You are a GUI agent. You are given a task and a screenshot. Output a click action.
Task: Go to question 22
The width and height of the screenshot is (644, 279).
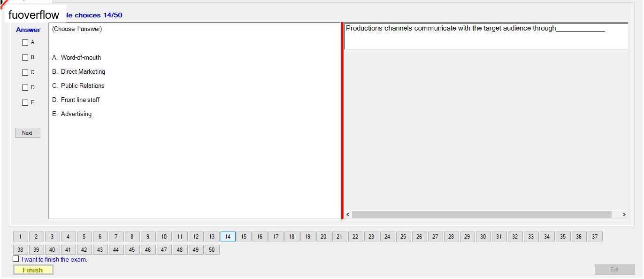click(x=355, y=237)
